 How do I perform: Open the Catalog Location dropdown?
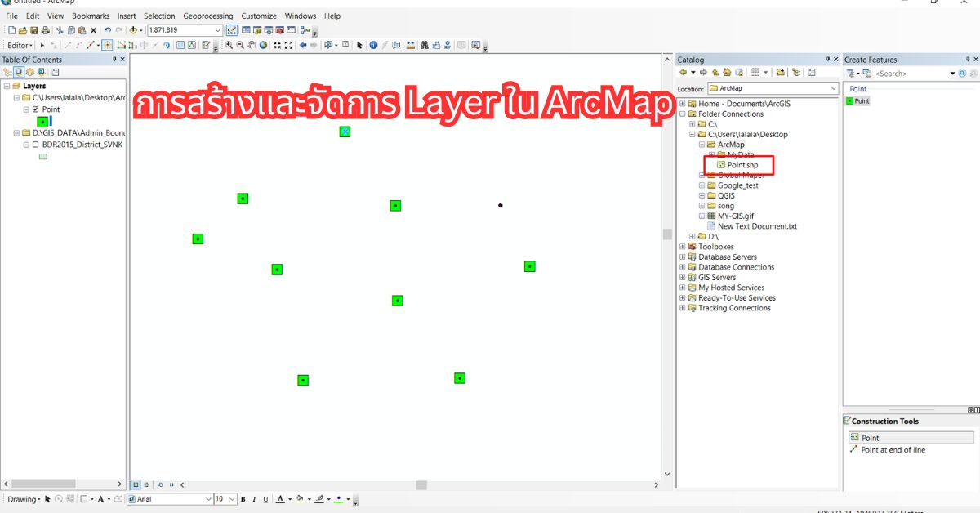pos(833,88)
